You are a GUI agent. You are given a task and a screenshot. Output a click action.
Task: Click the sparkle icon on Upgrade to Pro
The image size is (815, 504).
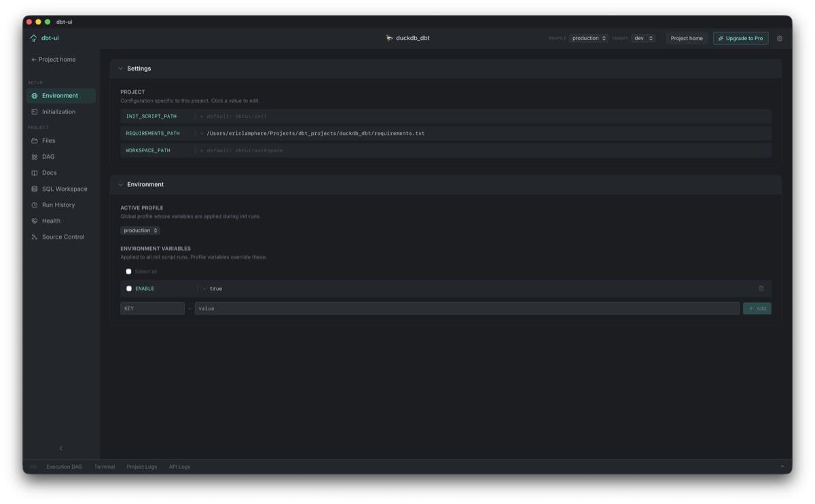[721, 39]
